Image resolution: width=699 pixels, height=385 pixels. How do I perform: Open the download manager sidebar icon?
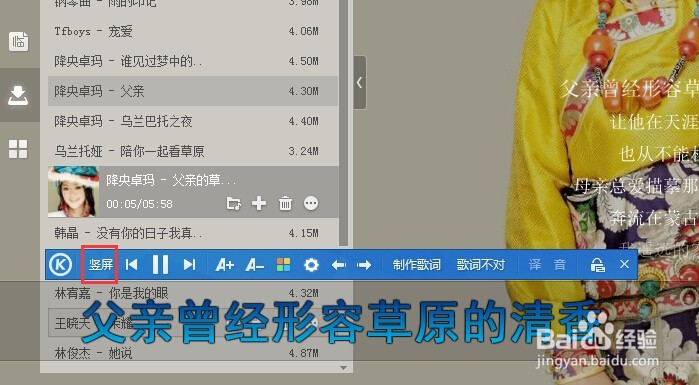pos(18,95)
